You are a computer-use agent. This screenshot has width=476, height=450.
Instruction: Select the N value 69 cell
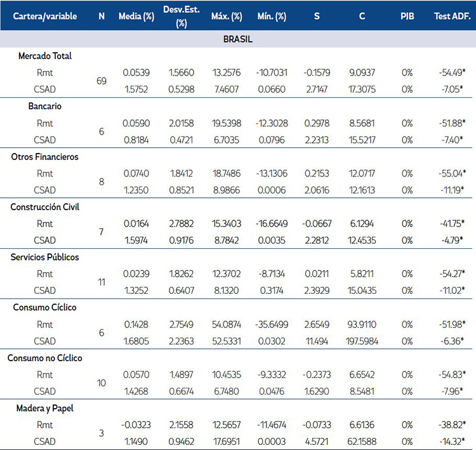pyautogui.click(x=102, y=81)
